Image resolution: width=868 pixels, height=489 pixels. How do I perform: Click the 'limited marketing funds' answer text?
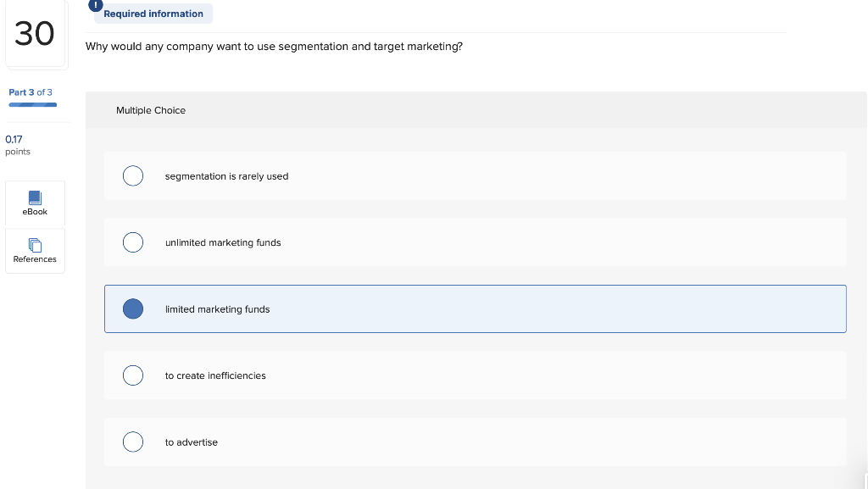coord(218,309)
